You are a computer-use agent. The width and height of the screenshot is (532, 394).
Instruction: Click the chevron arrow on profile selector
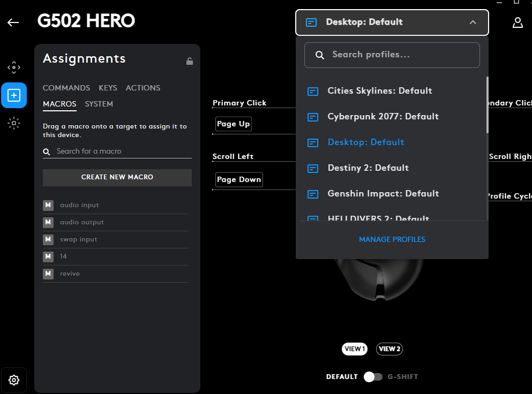[x=473, y=22]
